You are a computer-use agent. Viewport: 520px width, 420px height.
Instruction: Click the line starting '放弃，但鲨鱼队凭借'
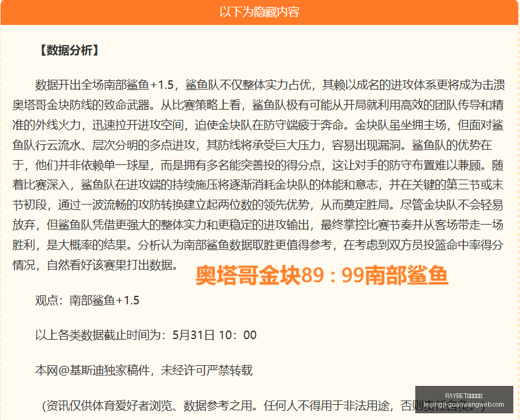pyautogui.click(x=258, y=225)
